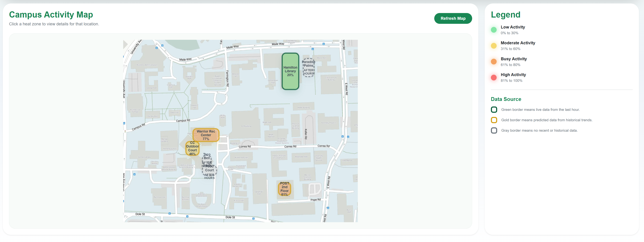Click the Keller Rd street label
644x242 pixels.
tap(306, 134)
